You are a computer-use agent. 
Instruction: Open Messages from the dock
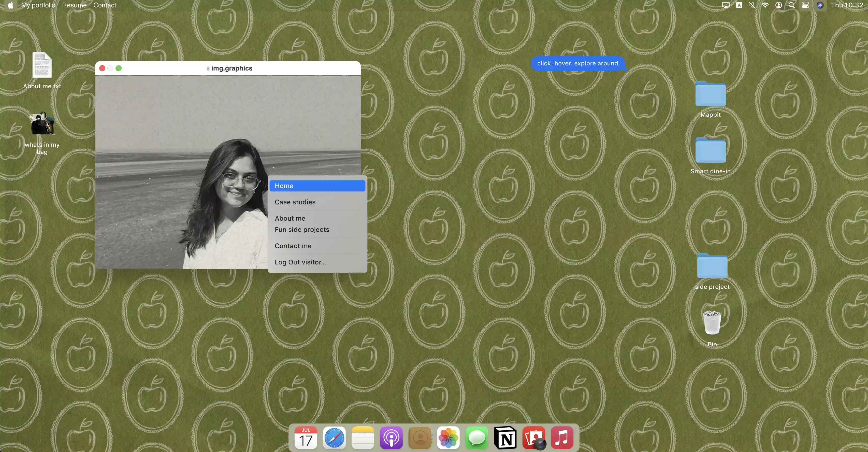[477, 437]
